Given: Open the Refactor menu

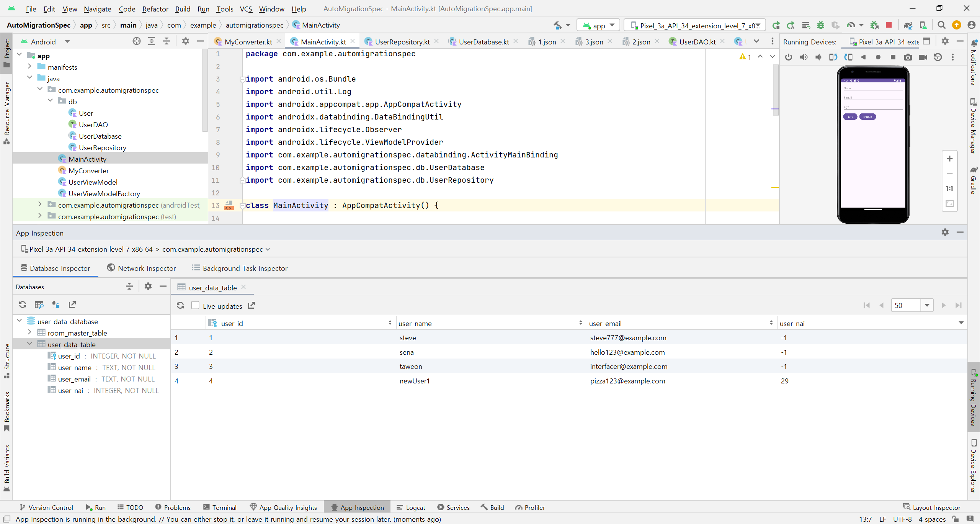Looking at the screenshot, I should (155, 9).
